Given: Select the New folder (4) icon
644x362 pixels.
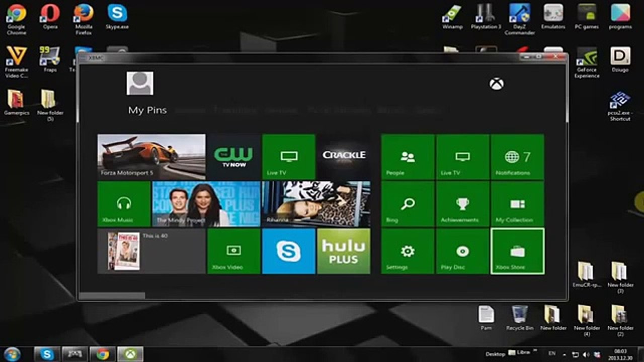Looking at the screenshot, I should [587, 321].
